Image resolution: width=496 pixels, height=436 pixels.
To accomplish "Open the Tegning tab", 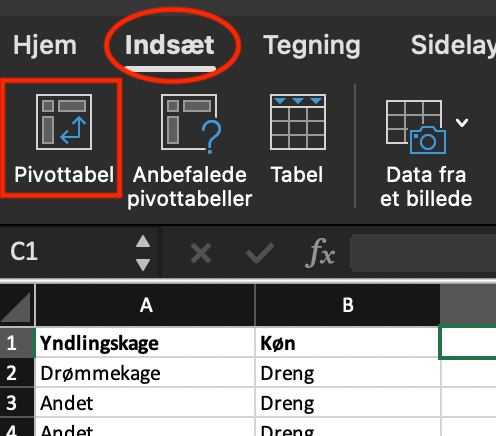I will (312, 46).
